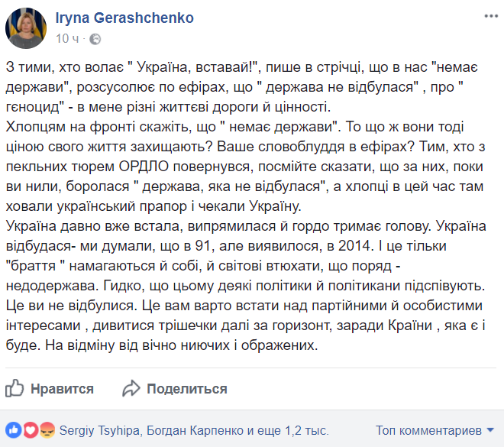Open the 10 ч post timestamp
This screenshot has height=447, width=504.
67,37
